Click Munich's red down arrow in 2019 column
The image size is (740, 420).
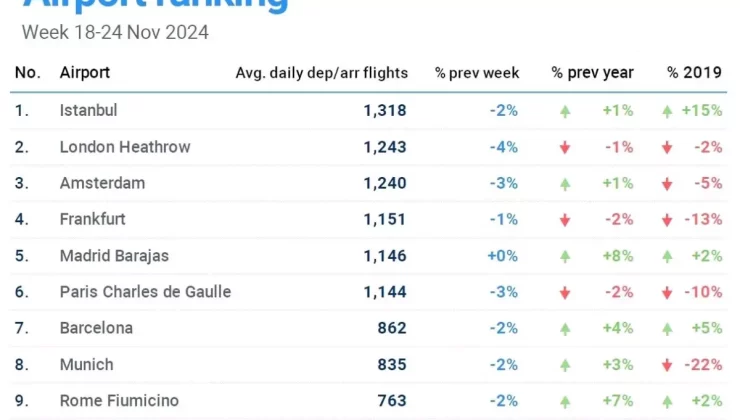tap(667, 365)
